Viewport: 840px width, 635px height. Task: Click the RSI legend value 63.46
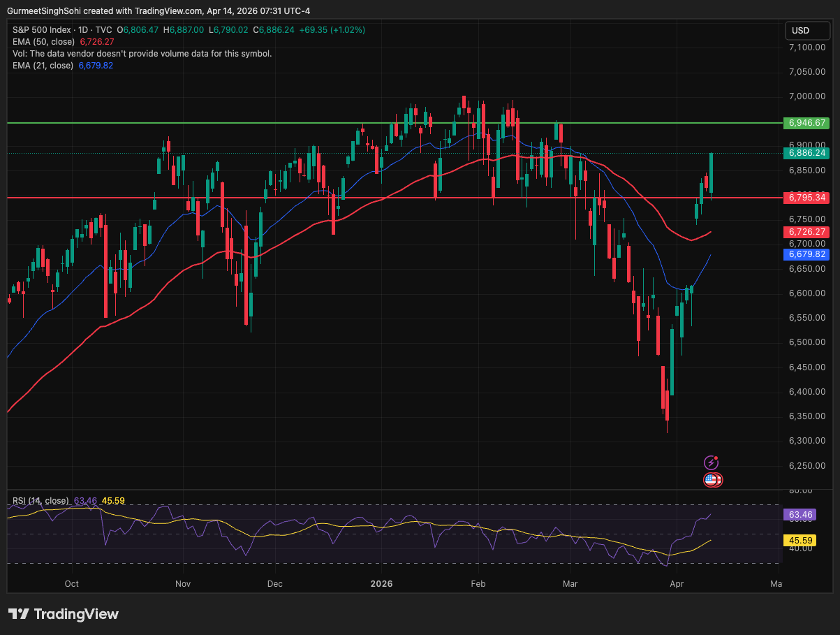[x=85, y=501]
